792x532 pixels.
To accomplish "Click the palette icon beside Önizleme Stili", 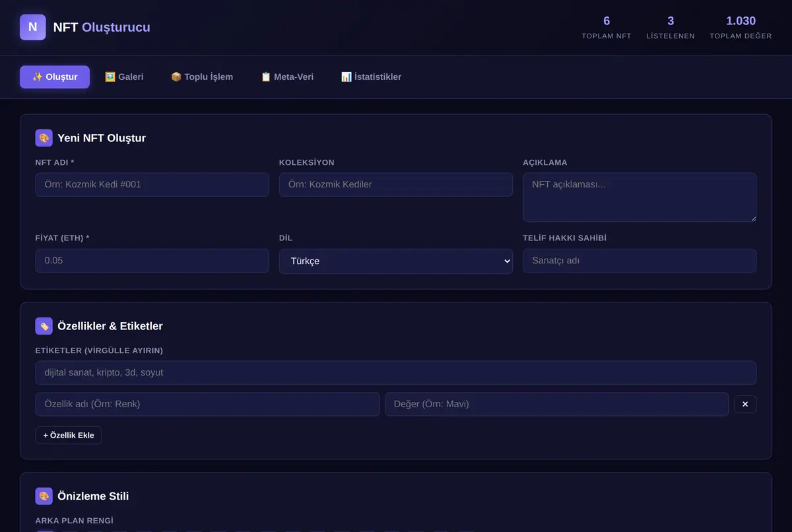I will [x=44, y=496].
